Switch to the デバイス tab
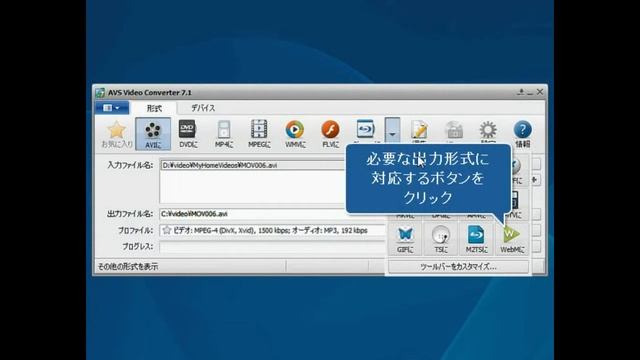This screenshot has height=360, width=640. [203, 108]
